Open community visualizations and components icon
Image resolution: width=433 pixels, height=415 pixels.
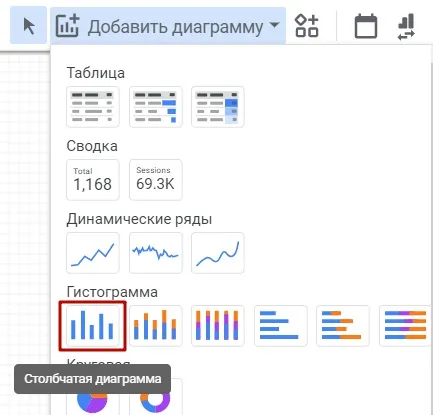pyautogui.click(x=307, y=26)
